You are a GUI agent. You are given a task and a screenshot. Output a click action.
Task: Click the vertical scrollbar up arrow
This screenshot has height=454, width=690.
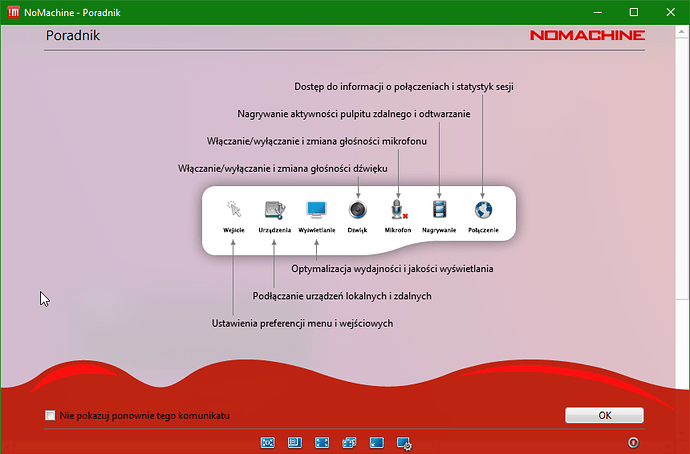tap(682, 32)
